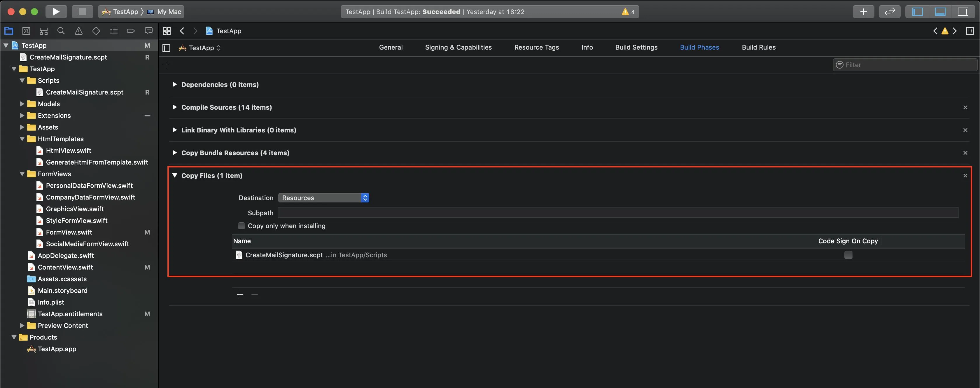980x388 pixels.
Task: Enable Copy only when installing checkbox
Action: click(x=241, y=226)
